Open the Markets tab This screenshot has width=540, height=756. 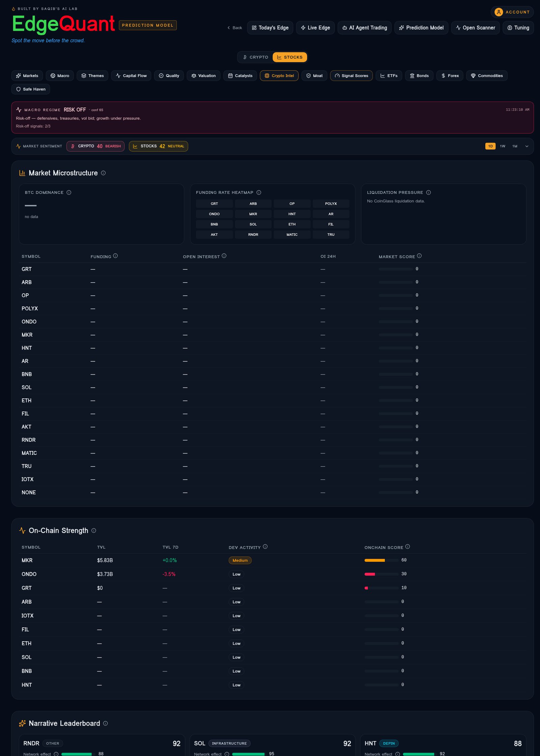point(27,76)
